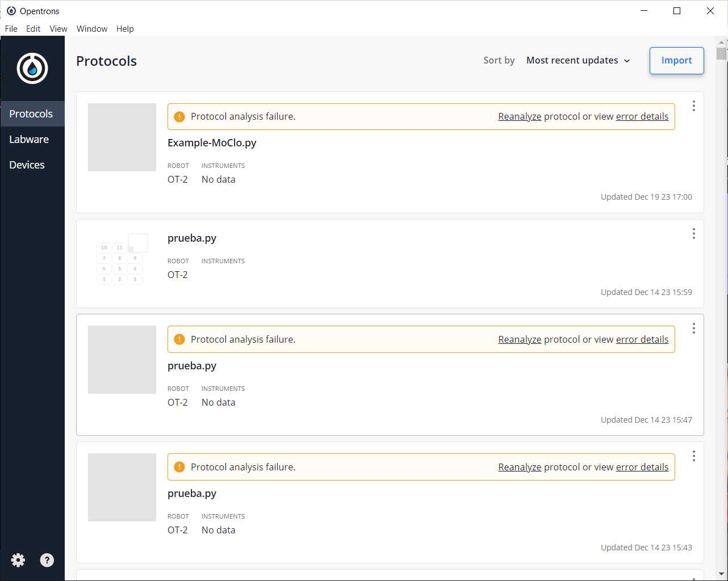This screenshot has width=728, height=581.
Task: Click the help question mark icon
Action: coord(47,561)
